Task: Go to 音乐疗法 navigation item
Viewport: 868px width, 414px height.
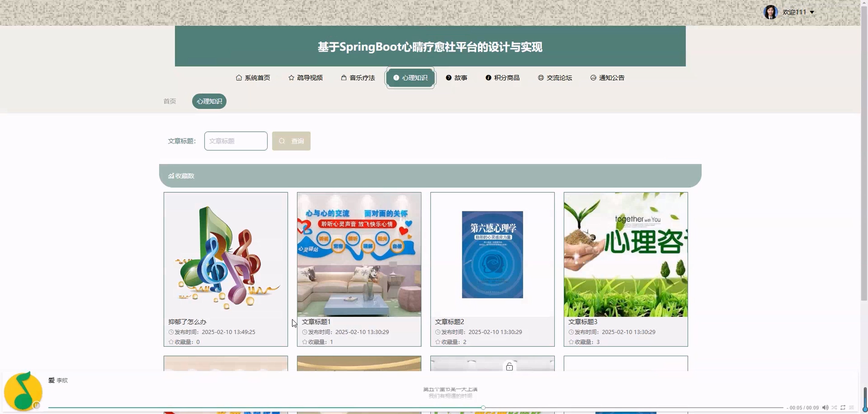Action: [x=358, y=78]
